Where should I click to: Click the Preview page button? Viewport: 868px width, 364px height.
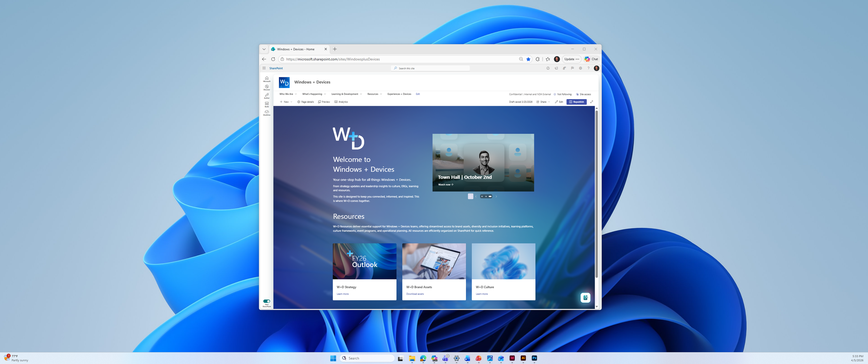(324, 102)
